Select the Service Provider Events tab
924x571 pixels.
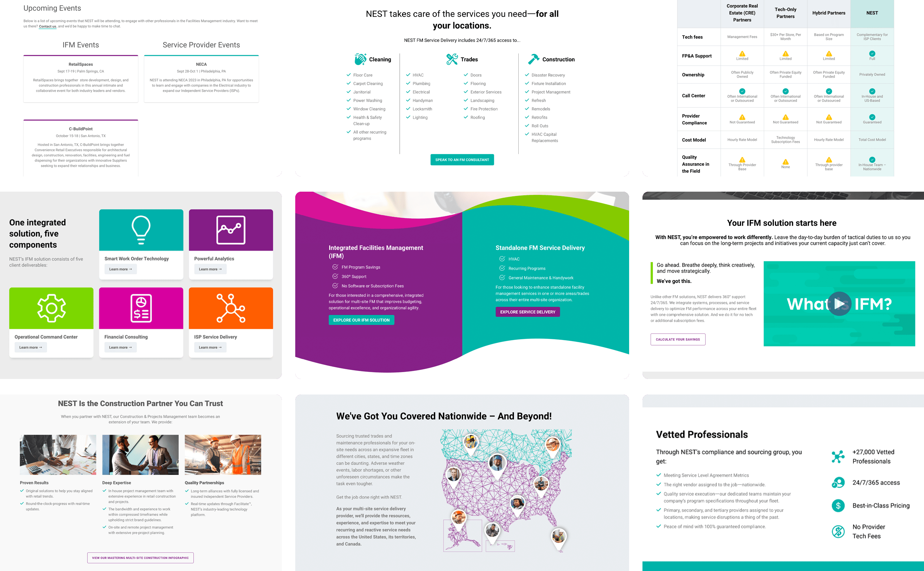[201, 45]
